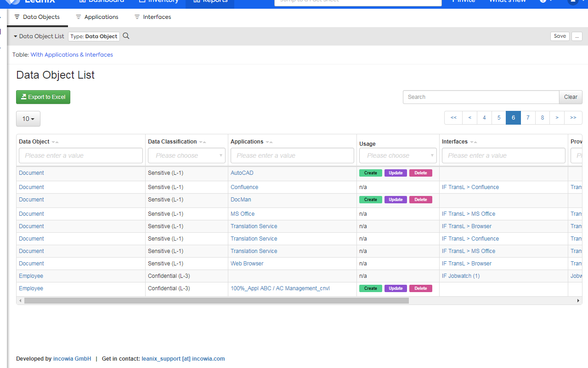Go to previous page

tap(469, 118)
